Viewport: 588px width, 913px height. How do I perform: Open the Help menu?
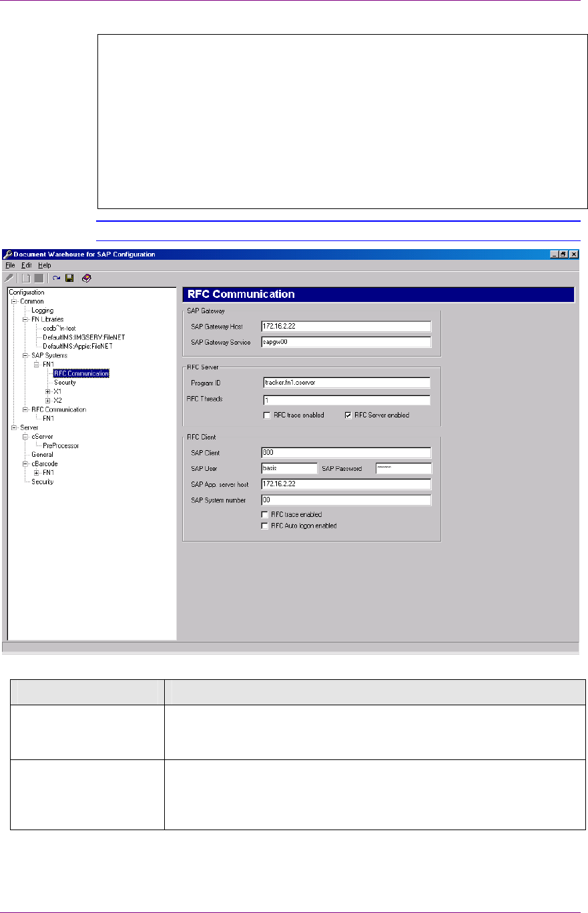tap(44, 265)
